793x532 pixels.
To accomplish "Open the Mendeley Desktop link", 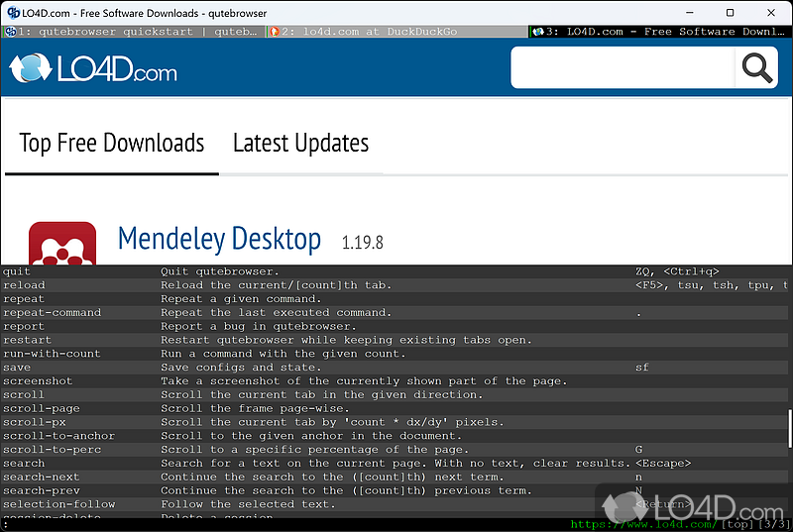I will pos(219,239).
